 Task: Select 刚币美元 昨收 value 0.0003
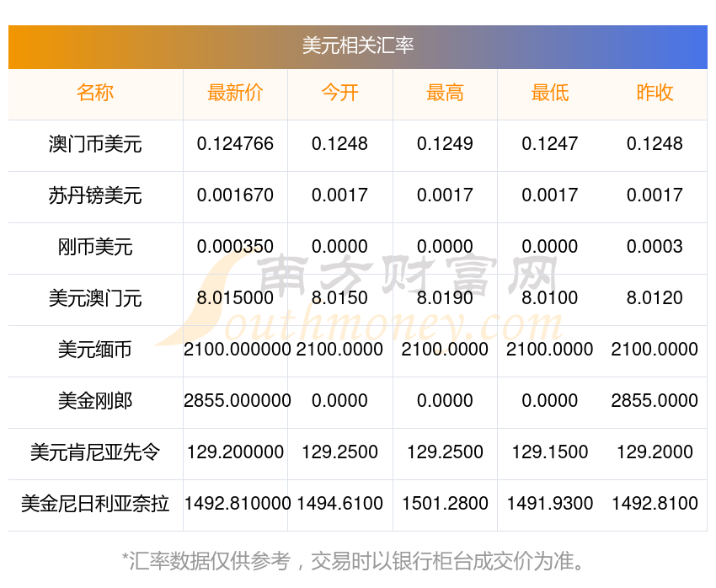[x=655, y=247]
